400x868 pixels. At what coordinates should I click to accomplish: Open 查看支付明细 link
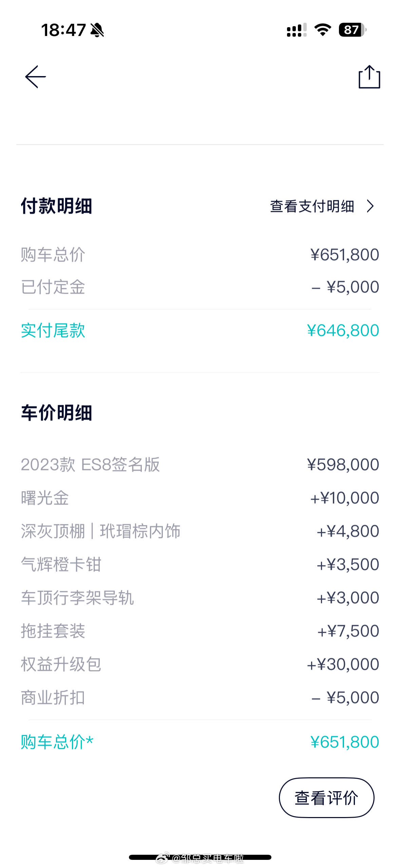[x=312, y=206]
